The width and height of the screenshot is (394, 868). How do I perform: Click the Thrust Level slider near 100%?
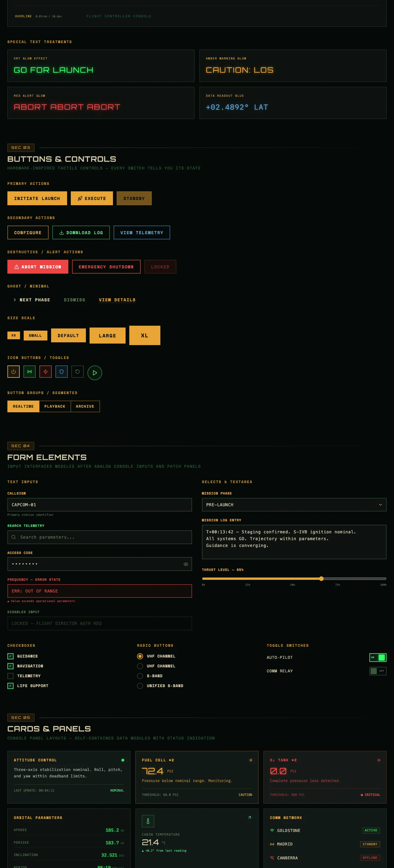(385, 579)
